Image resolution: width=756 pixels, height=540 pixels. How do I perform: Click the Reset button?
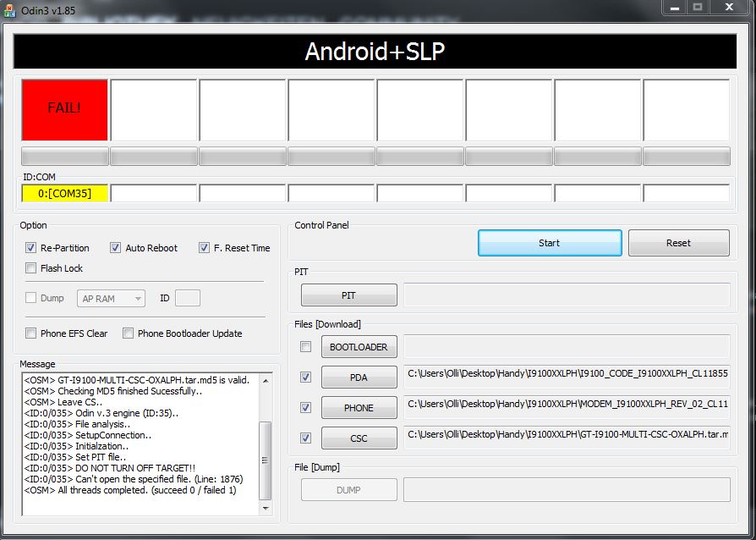click(679, 243)
